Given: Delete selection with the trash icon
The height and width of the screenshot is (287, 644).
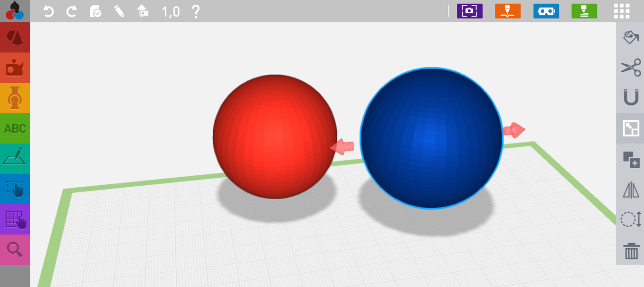Looking at the screenshot, I should (x=631, y=250).
